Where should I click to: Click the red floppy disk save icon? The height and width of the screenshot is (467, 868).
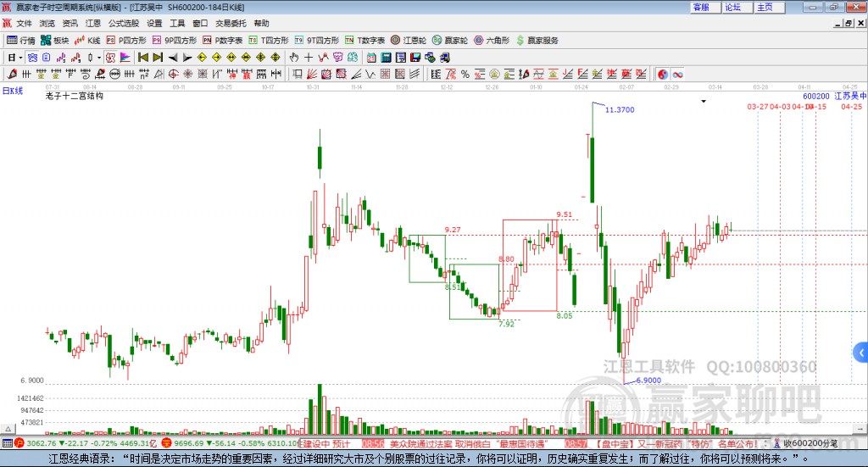pos(415,58)
